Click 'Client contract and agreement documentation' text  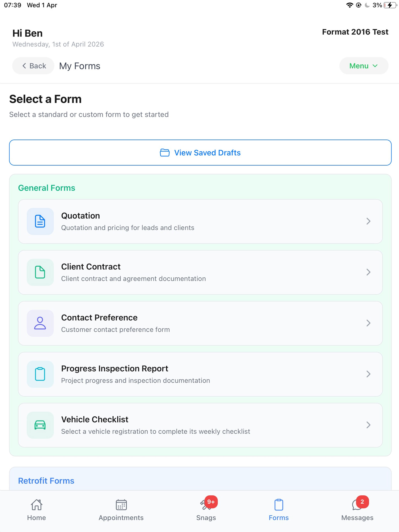[x=133, y=279]
